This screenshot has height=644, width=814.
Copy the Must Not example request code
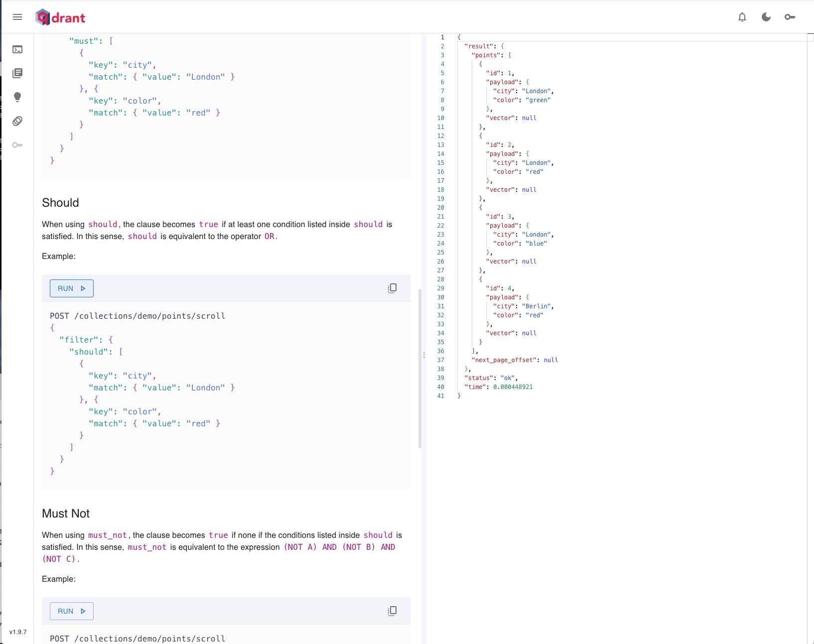pos(392,611)
